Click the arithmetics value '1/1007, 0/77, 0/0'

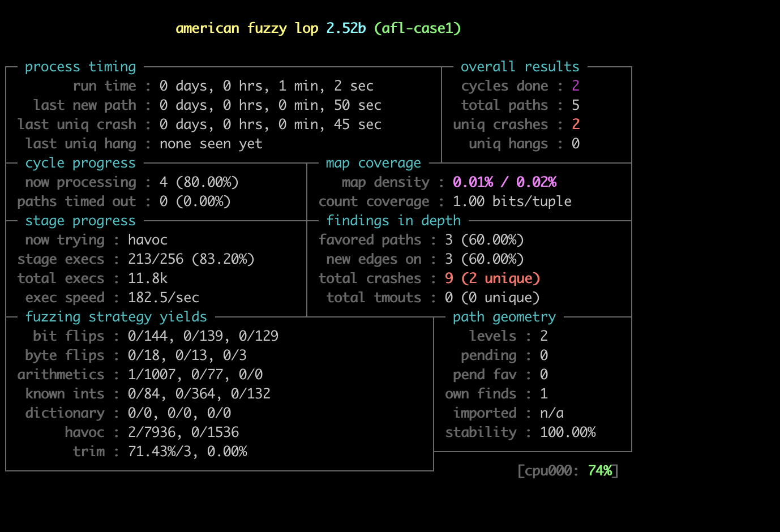[x=195, y=375]
